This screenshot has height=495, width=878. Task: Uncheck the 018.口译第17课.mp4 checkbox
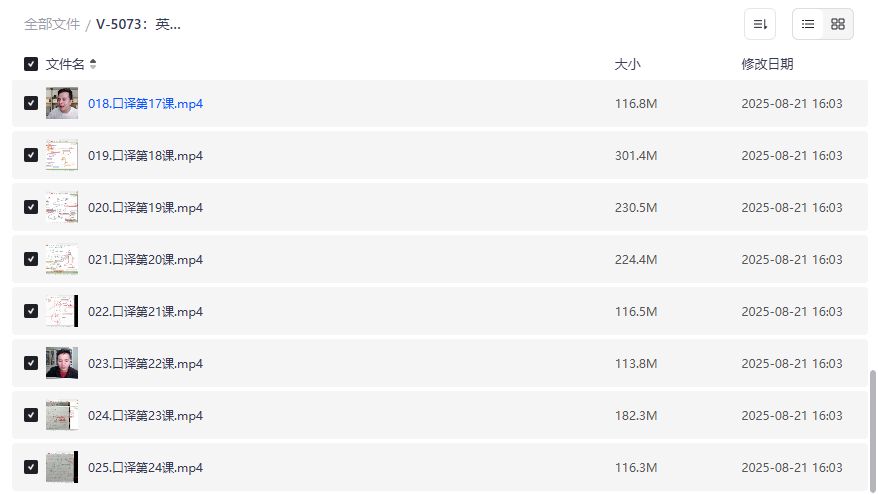click(31, 103)
